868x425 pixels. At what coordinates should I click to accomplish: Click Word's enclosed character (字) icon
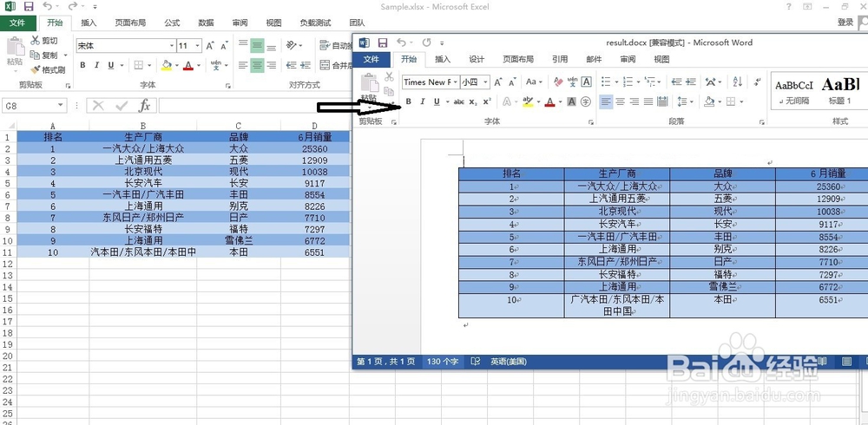[x=586, y=101]
